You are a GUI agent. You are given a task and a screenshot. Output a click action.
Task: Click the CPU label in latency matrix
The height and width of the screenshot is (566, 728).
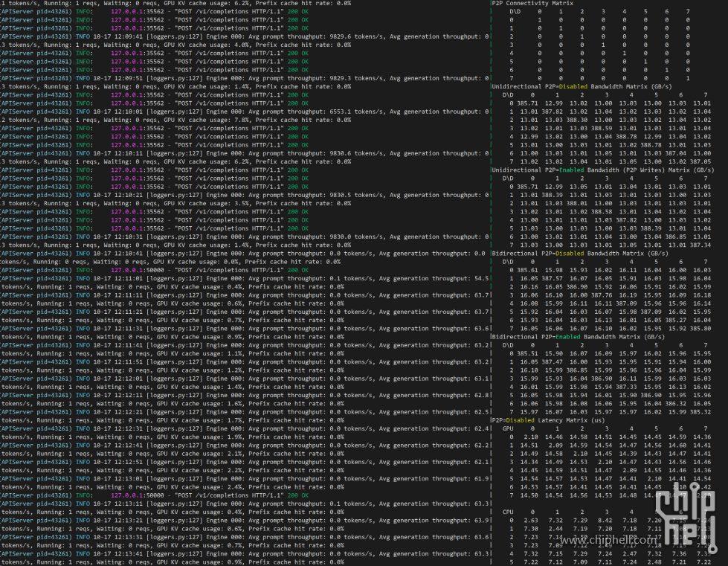click(508, 512)
